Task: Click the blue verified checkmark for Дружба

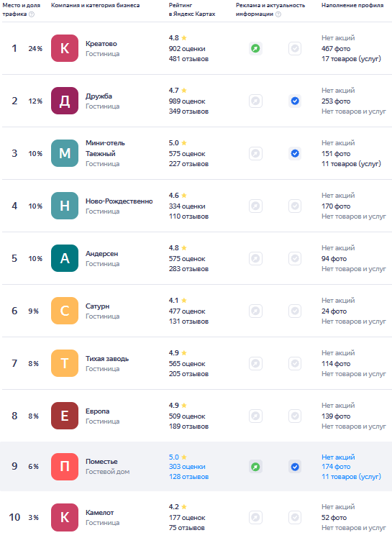Action: pos(295,101)
